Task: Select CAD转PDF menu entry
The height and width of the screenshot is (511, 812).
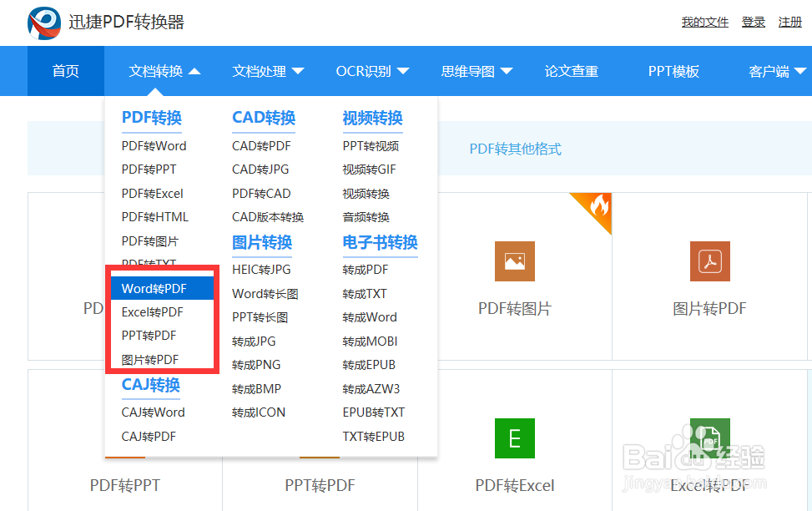Action: (261, 146)
